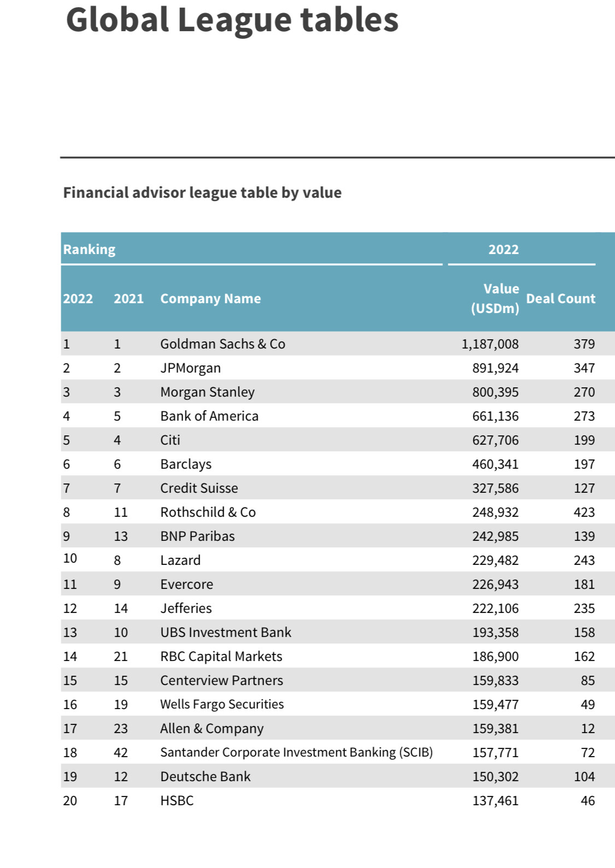Click Rothschild & Co deal count 423
Screen dimensions: 615x868
tap(584, 512)
